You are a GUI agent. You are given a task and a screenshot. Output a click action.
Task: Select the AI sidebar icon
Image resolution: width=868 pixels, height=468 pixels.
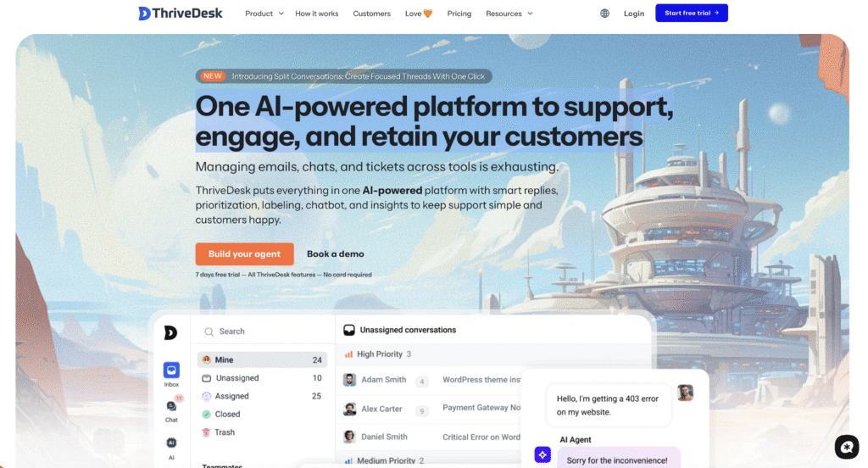coord(171,443)
